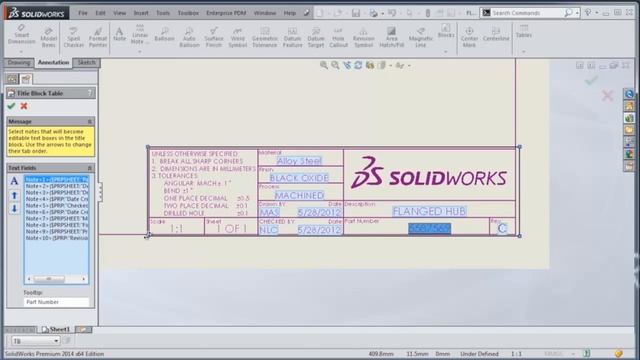Click the Model Items tool
The height and width of the screenshot is (360, 640).
click(49, 38)
